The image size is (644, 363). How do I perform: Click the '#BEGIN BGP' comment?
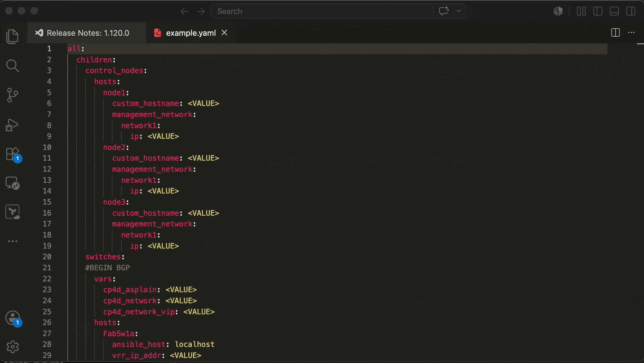click(x=107, y=268)
